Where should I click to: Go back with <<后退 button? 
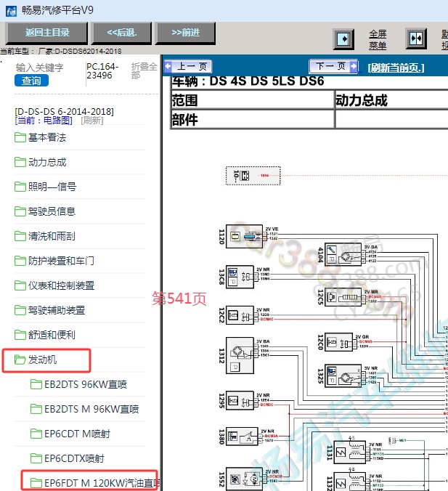pyautogui.click(x=122, y=33)
